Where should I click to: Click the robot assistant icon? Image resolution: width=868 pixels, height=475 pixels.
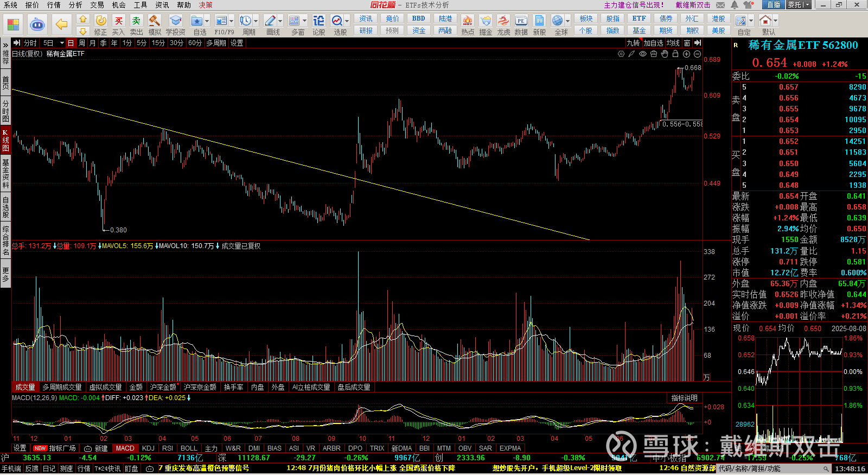pos(37,24)
